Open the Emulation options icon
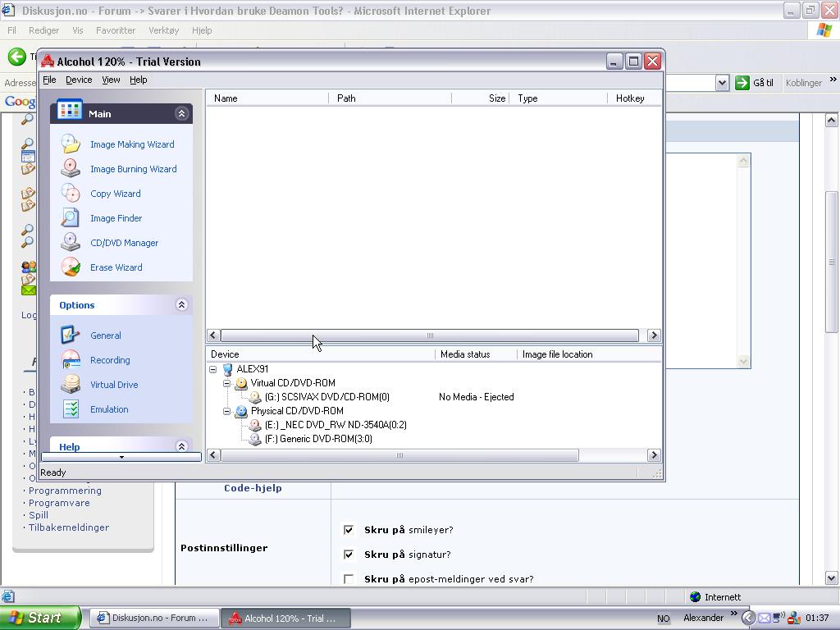This screenshot has width=840, height=630. 71,409
